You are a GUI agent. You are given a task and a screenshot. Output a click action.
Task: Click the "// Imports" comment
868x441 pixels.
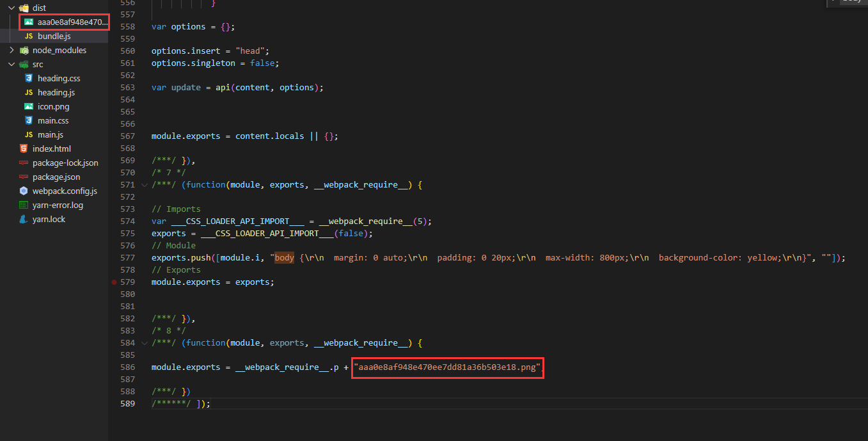coord(176,209)
